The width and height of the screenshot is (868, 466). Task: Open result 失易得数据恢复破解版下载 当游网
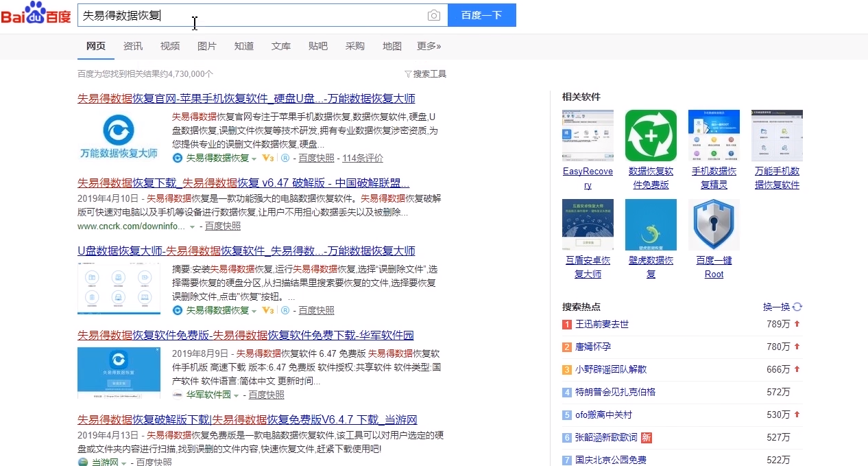coord(248,420)
